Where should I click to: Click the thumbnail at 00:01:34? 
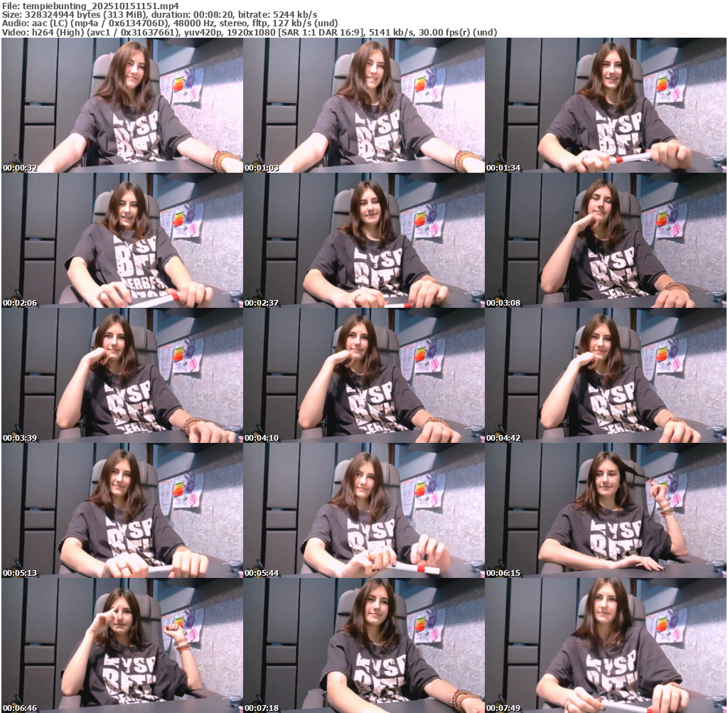click(606, 105)
